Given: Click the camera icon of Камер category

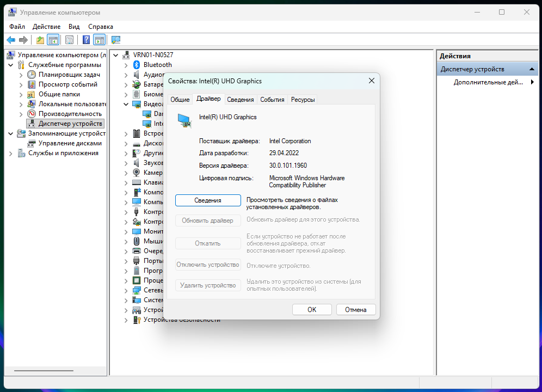Looking at the screenshot, I should [137, 172].
